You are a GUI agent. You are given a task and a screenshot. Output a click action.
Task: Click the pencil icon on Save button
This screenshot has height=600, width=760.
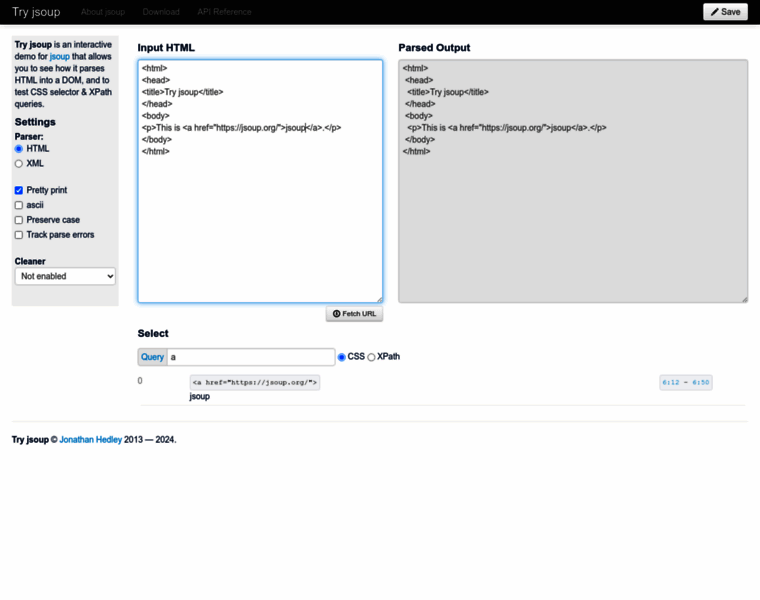714,12
